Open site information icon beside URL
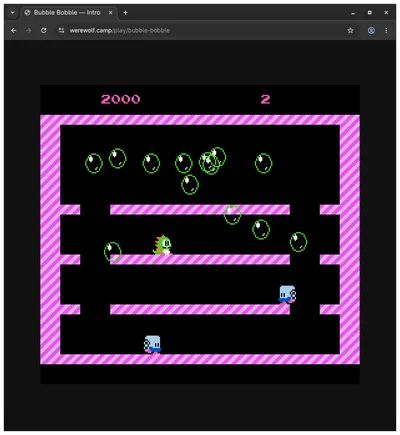 (61, 31)
